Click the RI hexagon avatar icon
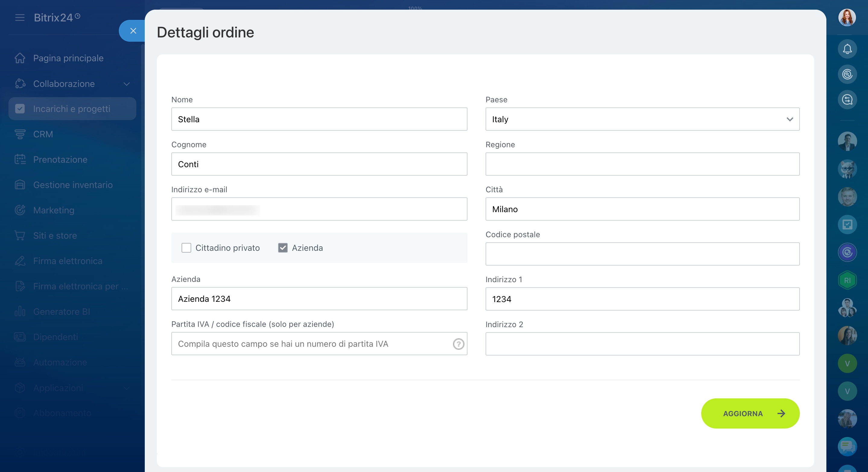 coord(847,280)
